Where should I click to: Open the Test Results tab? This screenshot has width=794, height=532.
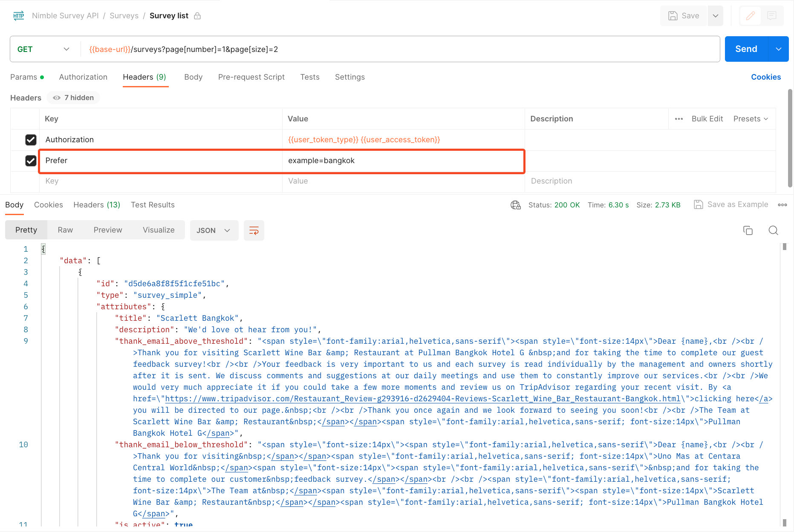[x=153, y=205]
